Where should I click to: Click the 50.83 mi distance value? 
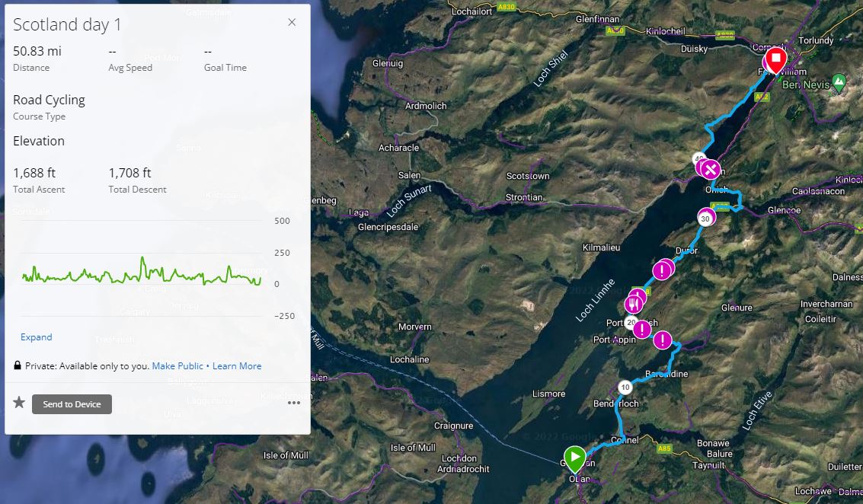[37, 51]
